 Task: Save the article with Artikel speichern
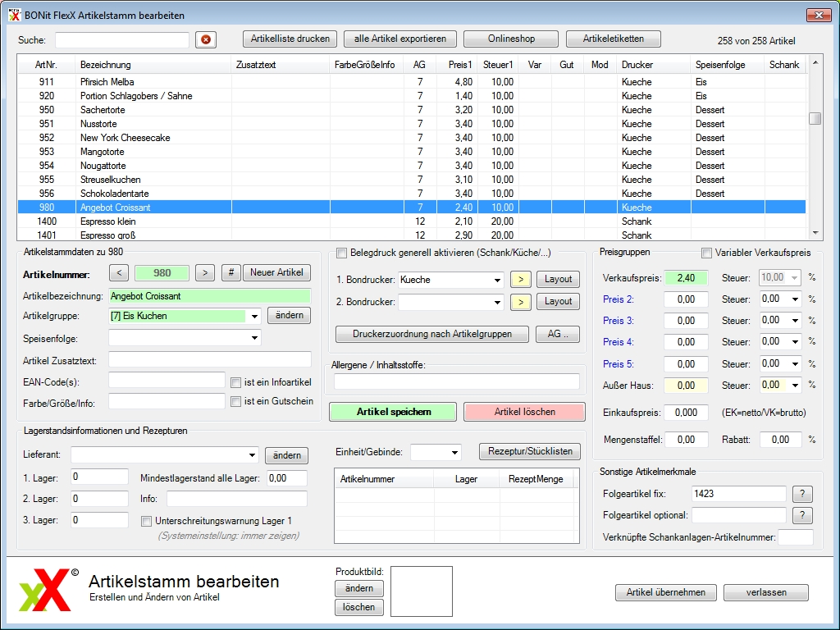coord(393,412)
